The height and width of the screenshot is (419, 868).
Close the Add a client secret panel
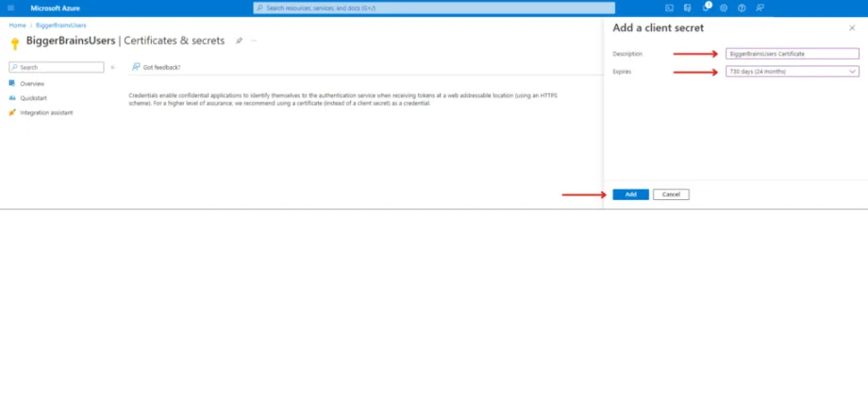[x=852, y=28]
